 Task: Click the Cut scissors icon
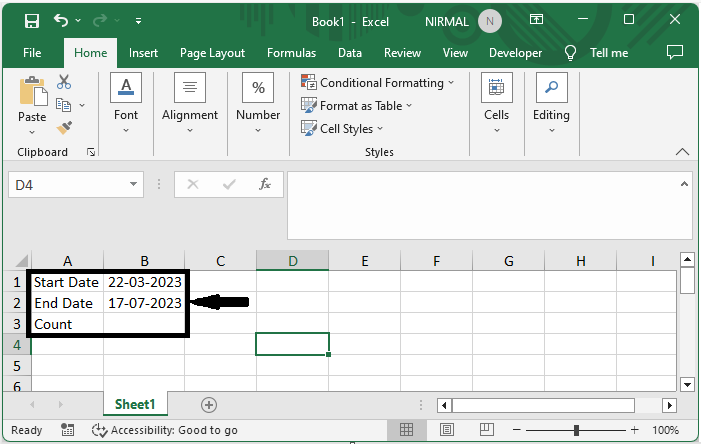pos(64,82)
